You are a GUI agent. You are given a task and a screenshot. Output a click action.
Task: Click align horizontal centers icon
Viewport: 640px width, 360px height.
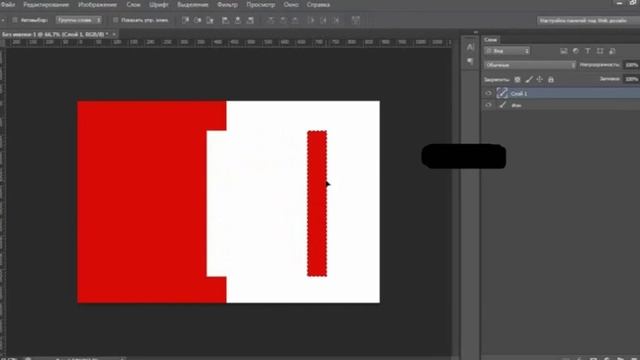[x=238, y=20]
